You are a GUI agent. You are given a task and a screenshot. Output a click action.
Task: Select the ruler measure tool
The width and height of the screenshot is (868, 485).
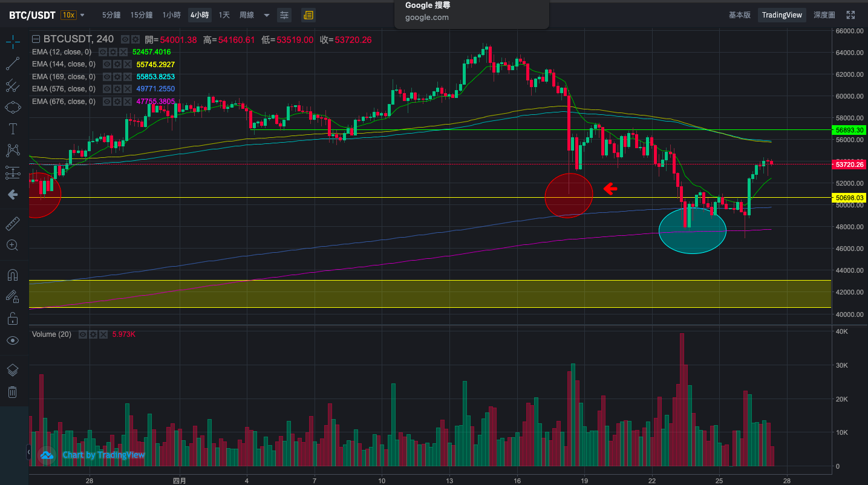tap(12, 224)
